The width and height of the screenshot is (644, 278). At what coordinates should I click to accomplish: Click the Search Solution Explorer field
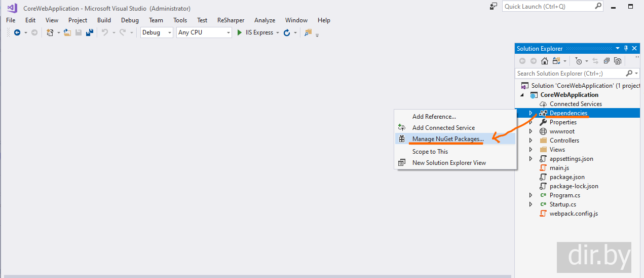coord(571,74)
